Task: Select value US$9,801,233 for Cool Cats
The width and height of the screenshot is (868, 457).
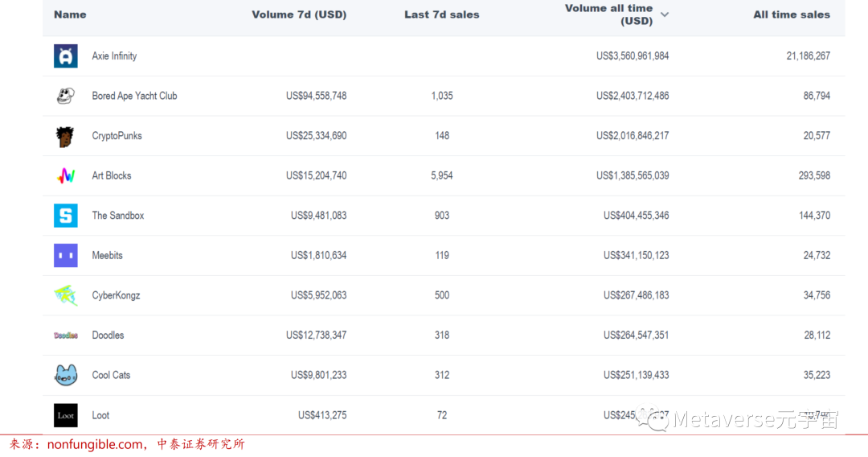Action: tap(319, 375)
